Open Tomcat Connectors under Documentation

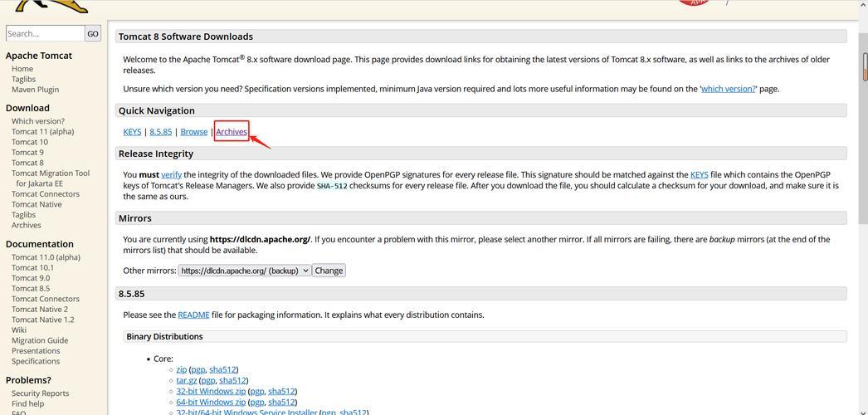pos(46,299)
